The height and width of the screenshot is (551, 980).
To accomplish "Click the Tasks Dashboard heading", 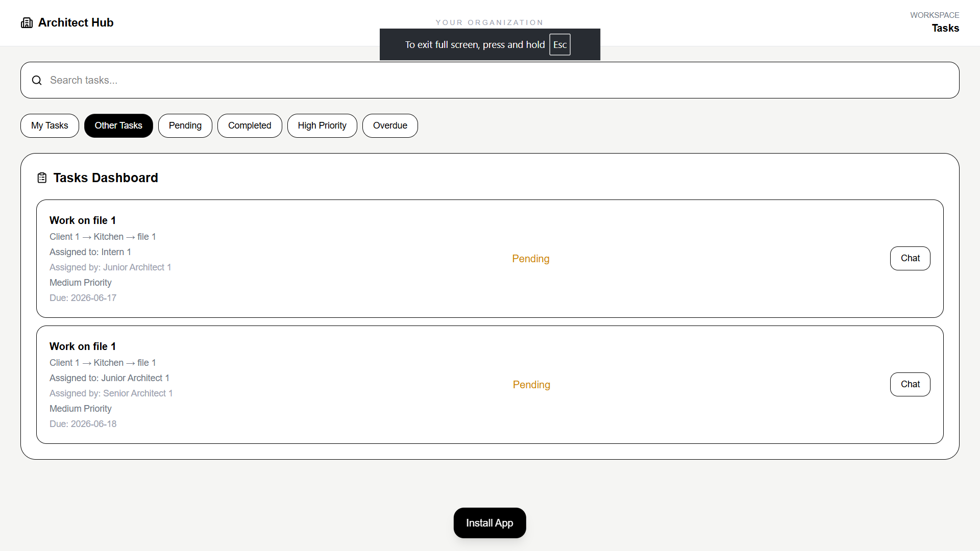I will pos(106,178).
